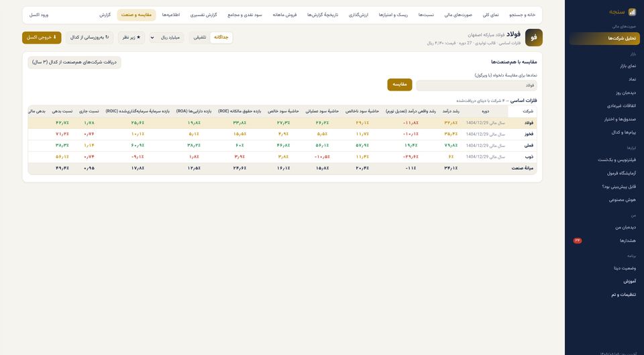Click رشد واقعی درآمد (تعدیل تورم) header
644x355 pixels.
[x=411, y=111]
